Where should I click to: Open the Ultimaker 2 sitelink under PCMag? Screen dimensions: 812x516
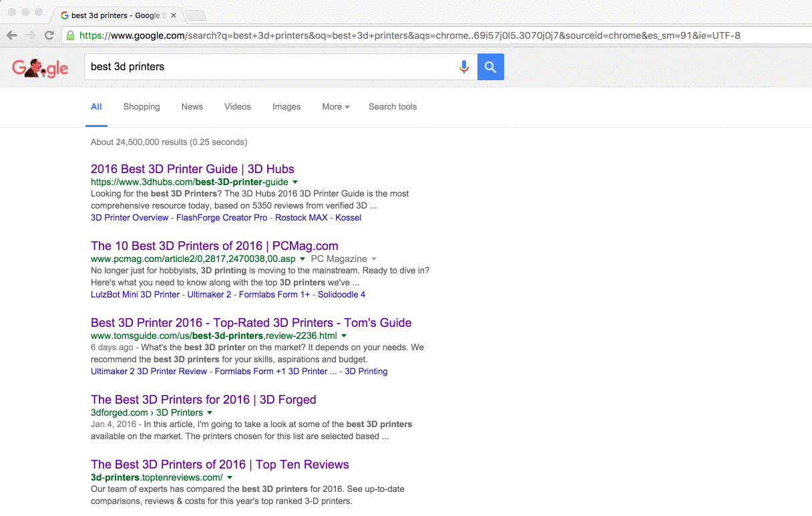coord(209,295)
